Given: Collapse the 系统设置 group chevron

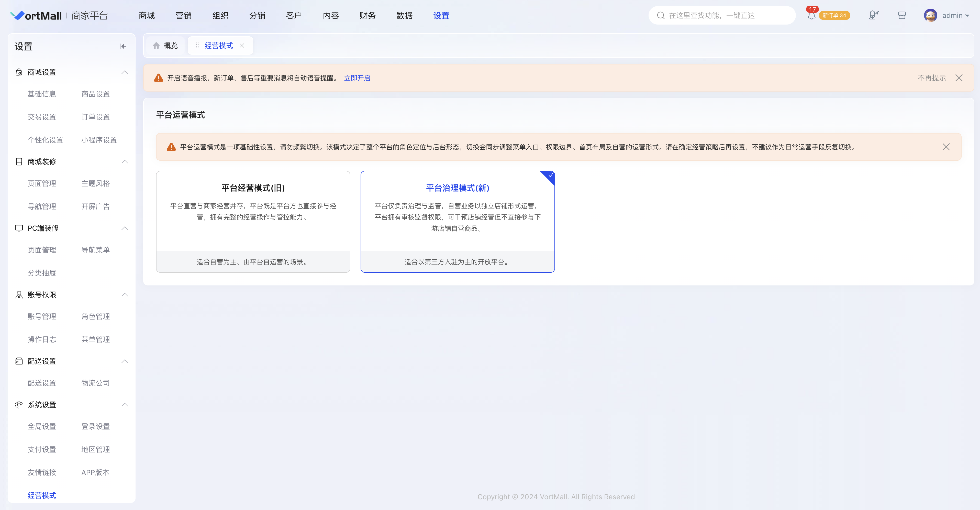Looking at the screenshot, I should point(124,405).
